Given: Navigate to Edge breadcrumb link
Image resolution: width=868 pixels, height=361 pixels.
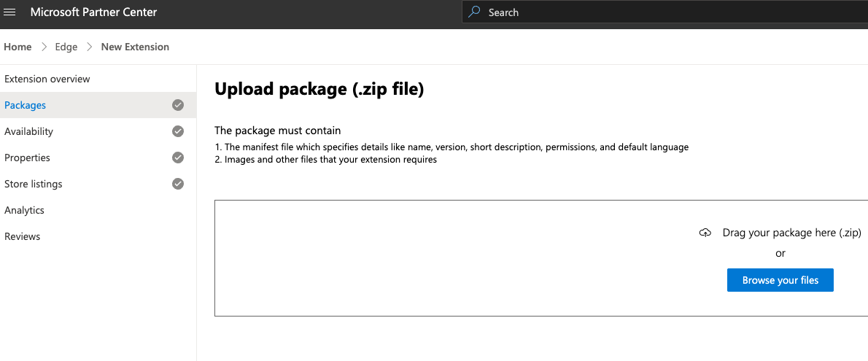Looking at the screenshot, I should pyautogui.click(x=66, y=47).
